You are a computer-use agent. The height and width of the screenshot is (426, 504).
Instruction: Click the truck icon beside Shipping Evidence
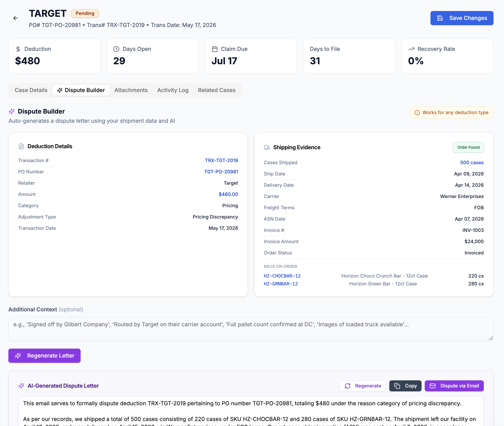click(267, 147)
